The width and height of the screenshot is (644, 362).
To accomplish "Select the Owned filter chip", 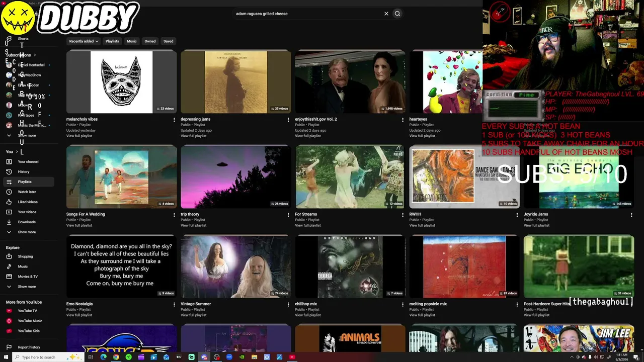I will pos(150,41).
